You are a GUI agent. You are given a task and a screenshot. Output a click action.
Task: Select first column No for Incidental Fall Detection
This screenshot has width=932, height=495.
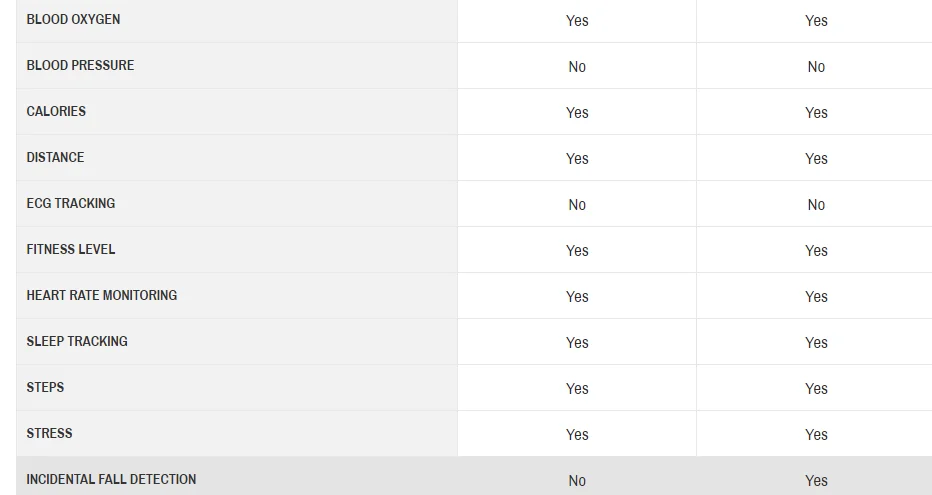tap(577, 481)
